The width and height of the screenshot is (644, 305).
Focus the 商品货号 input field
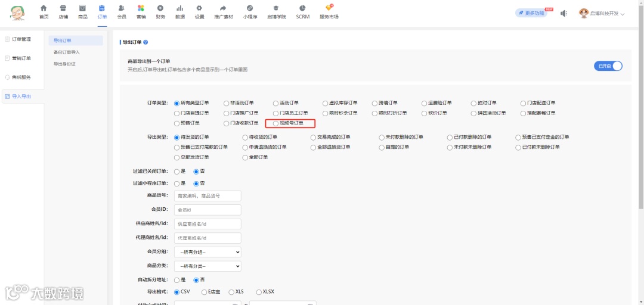[x=208, y=196]
